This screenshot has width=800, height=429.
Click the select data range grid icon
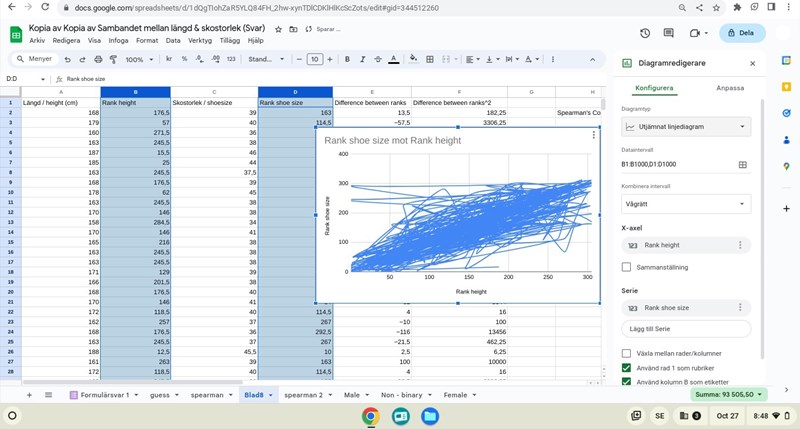coord(742,164)
